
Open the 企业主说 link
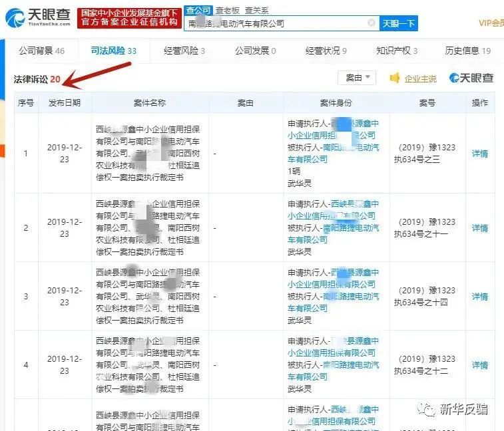[420, 78]
